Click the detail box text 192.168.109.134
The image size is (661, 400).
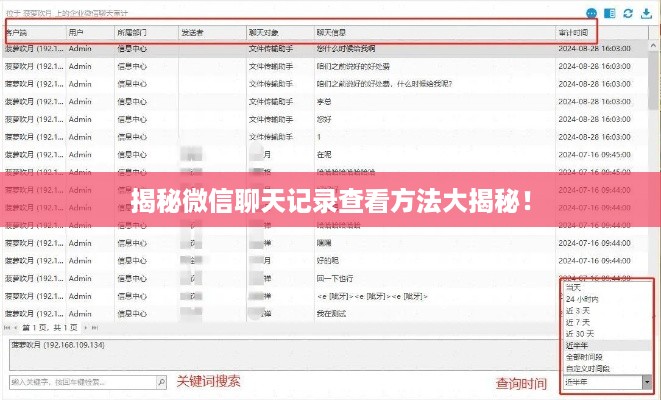[74, 345]
